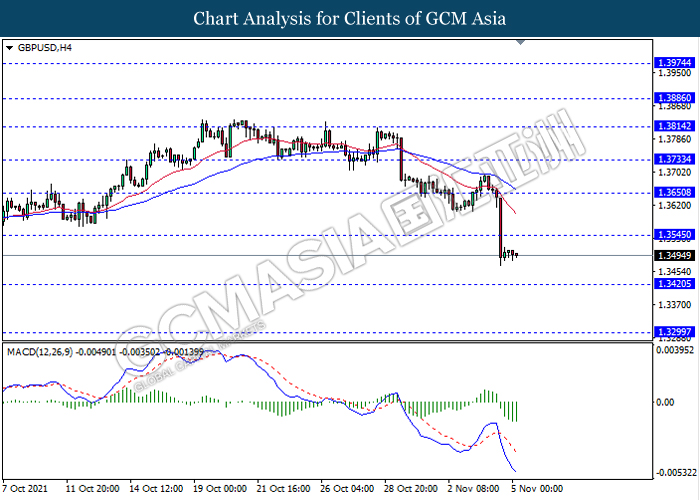700x500 pixels.
Task: Click the 1.33700 axis price value
Action: tap(675, 304)
